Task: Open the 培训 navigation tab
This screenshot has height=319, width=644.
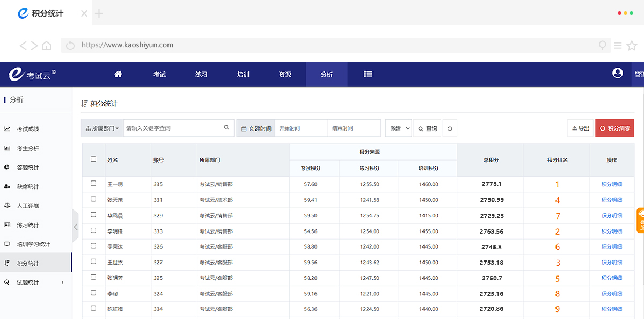Action: tap(243, 74)
